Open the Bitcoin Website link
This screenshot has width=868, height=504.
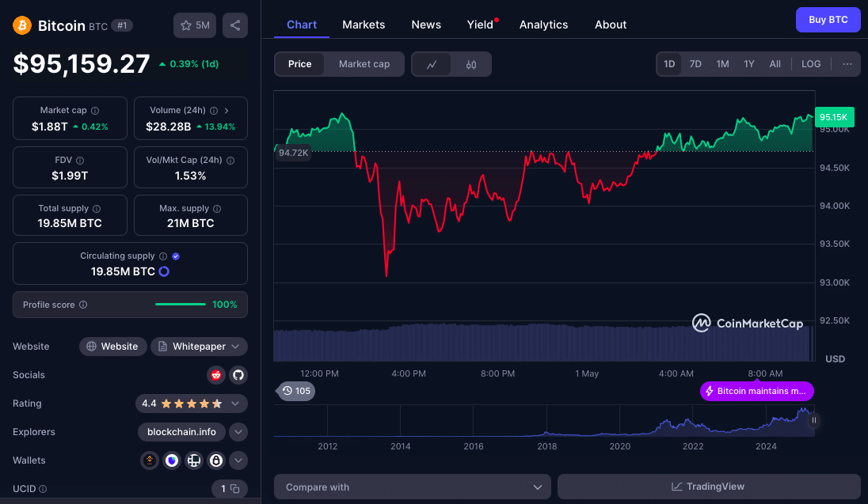(113, 347)
